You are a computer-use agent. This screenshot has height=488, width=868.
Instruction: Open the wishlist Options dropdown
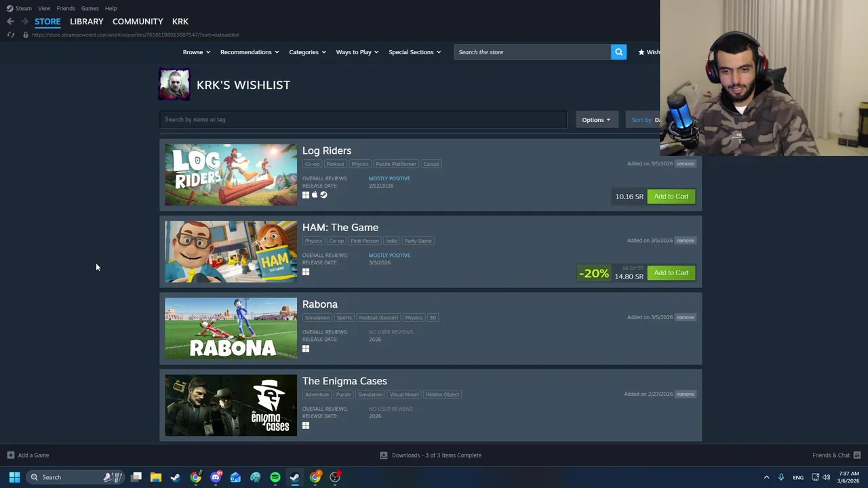[596, 120]
